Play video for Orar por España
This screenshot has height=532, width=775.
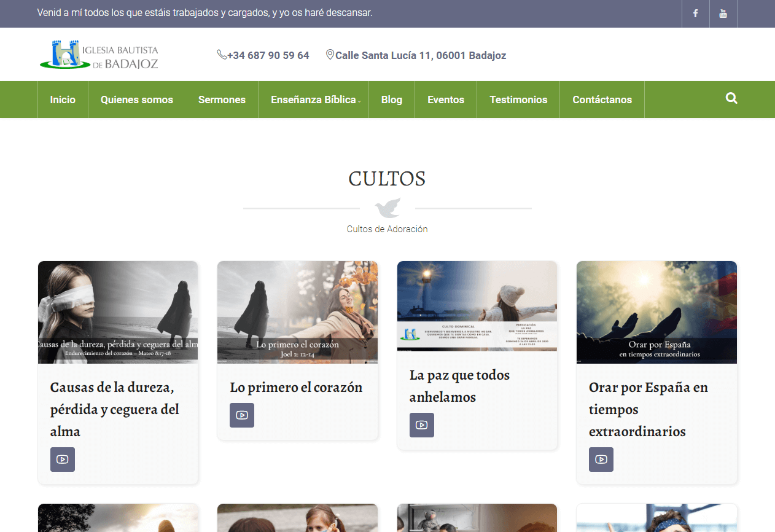[601, 460]
